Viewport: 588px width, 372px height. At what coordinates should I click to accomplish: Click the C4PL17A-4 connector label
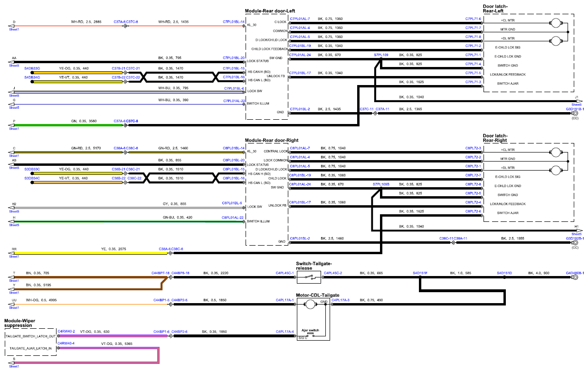pos(285,331)
